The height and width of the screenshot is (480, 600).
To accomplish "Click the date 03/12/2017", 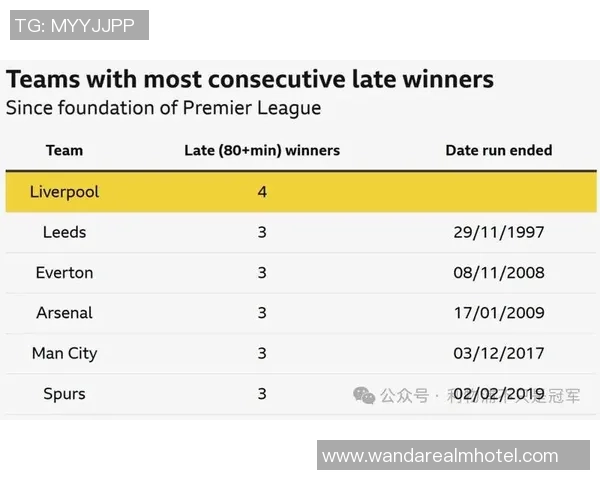I will (x=498, y=353).
